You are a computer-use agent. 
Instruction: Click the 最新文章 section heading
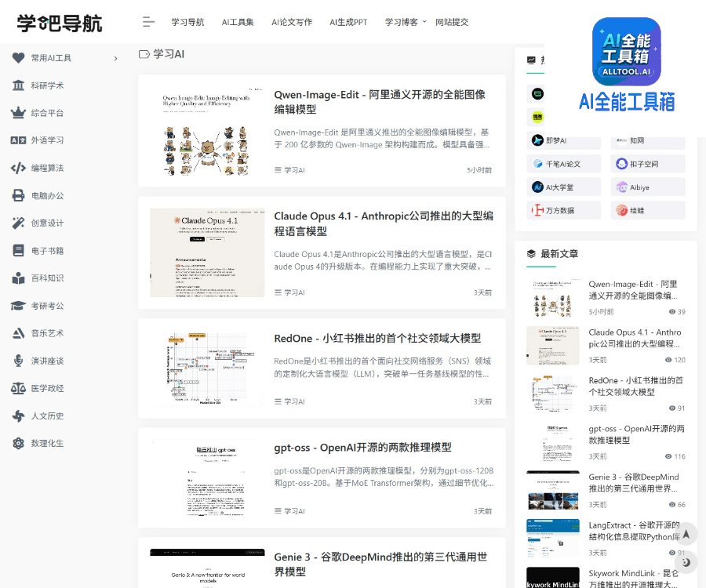tap(559, 254)
